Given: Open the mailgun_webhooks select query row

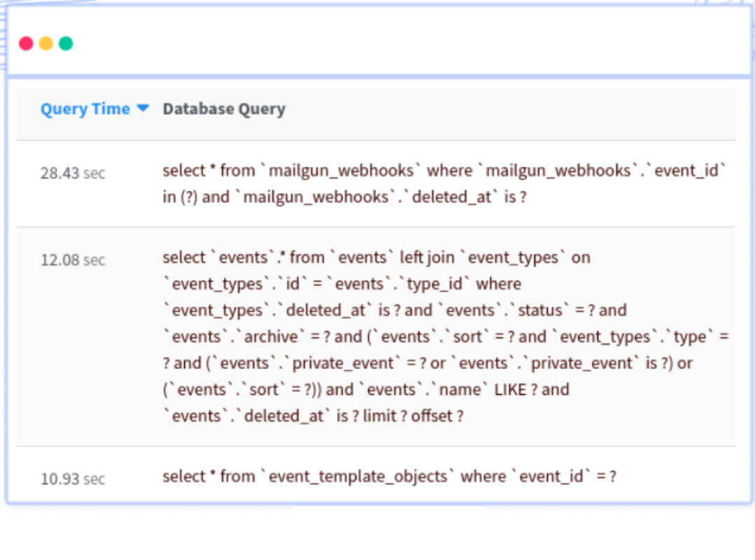Looking at the screenshot, I should click(x=376, y=184).
